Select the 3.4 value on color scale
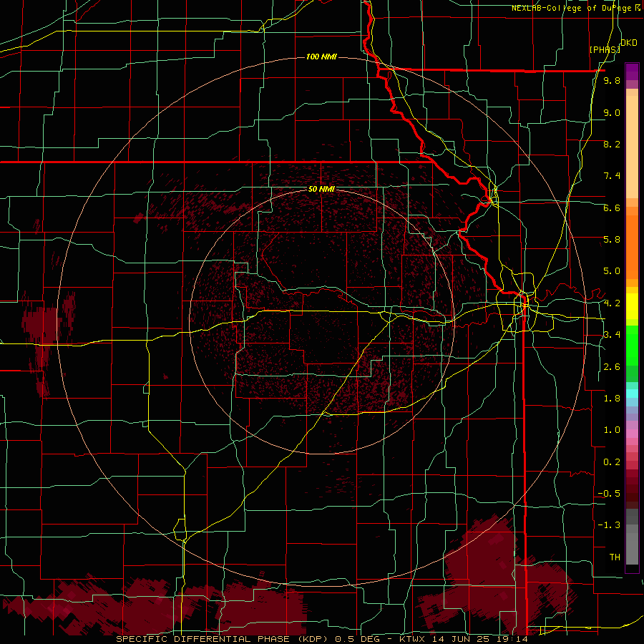The image size is (644, 644). tap(612, 335)
